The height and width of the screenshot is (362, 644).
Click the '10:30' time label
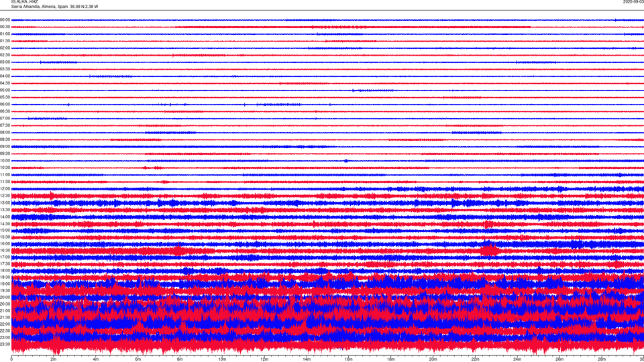click(5, 168)
